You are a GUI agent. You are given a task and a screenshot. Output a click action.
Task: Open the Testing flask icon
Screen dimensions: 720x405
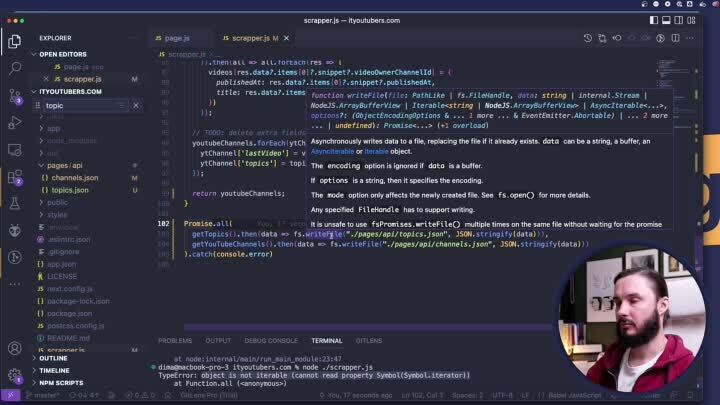click(x=15, y=203)
